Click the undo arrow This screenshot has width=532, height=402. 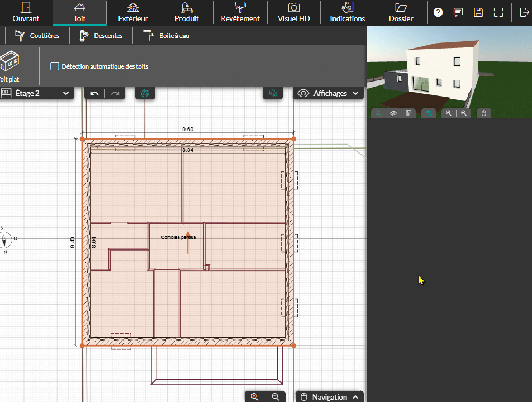tap(94, 93)
